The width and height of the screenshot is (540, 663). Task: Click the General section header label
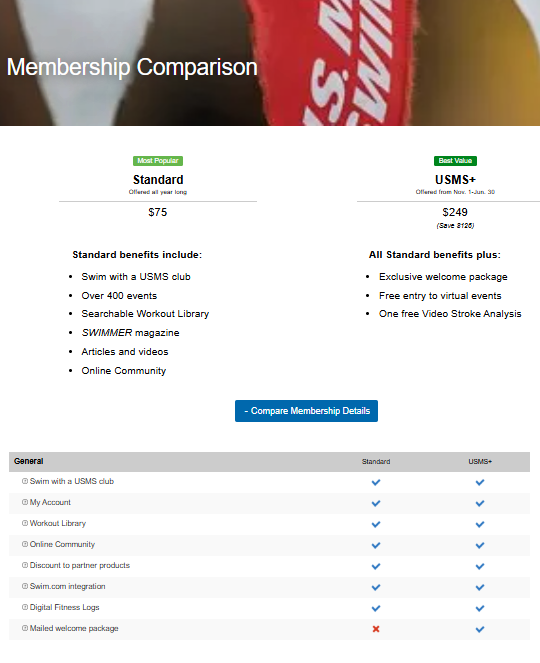pos(28,461)
